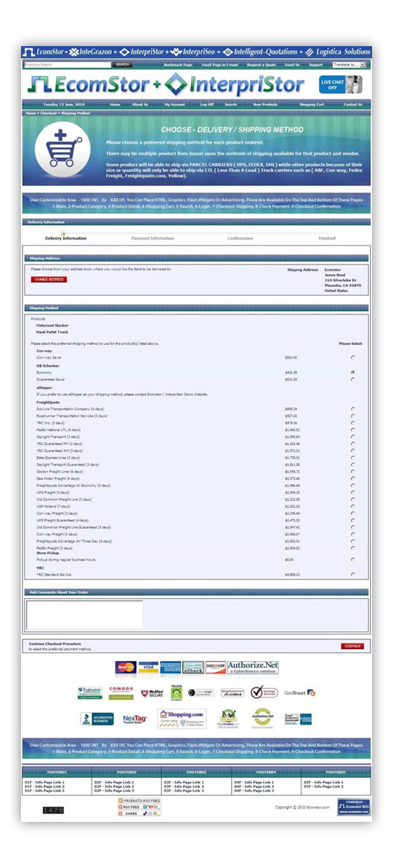393x868 pixels.
Task: Select the Store Pickup radio button
Action: coord(352,560)
